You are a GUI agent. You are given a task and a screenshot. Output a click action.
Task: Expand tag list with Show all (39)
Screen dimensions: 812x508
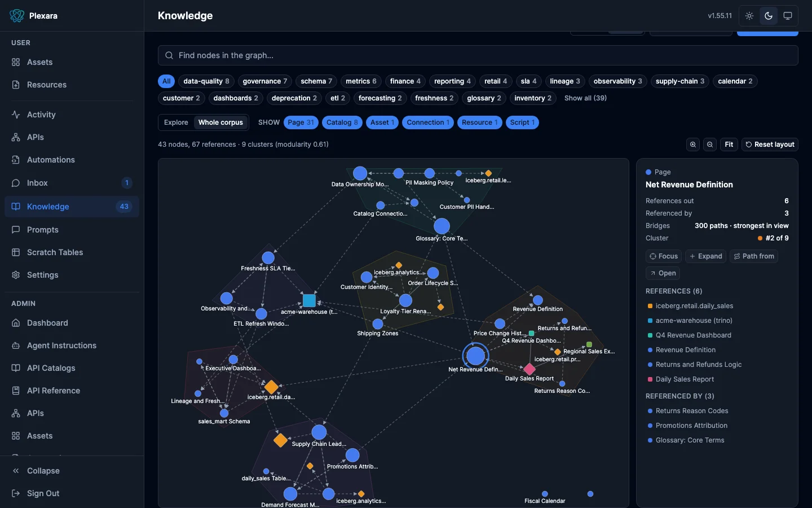coord(585,98)
